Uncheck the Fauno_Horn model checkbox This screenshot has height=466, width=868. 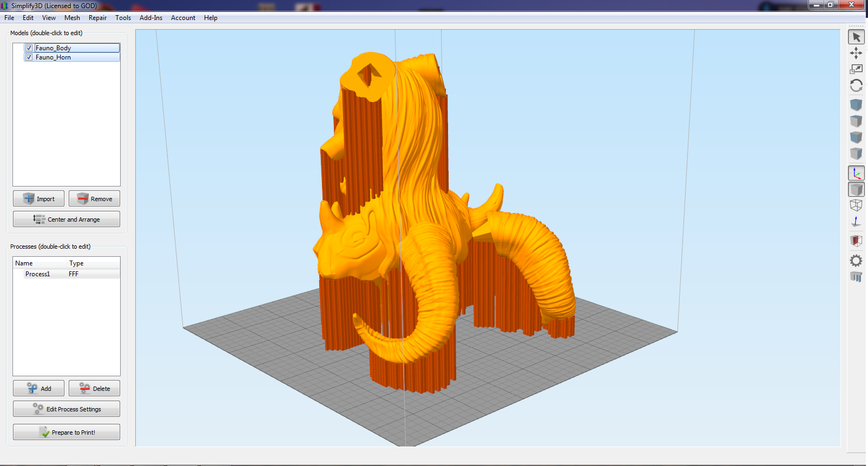pos(29,57)
